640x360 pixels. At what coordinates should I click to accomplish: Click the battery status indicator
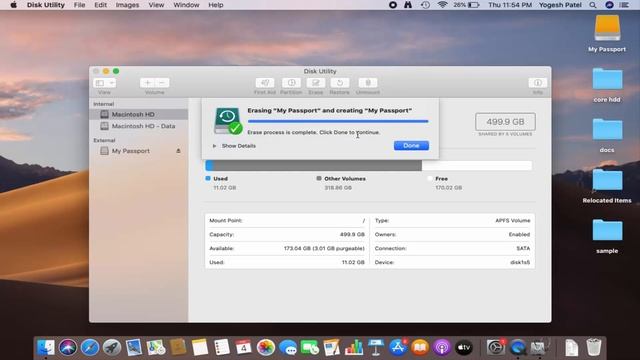(467, 5)
